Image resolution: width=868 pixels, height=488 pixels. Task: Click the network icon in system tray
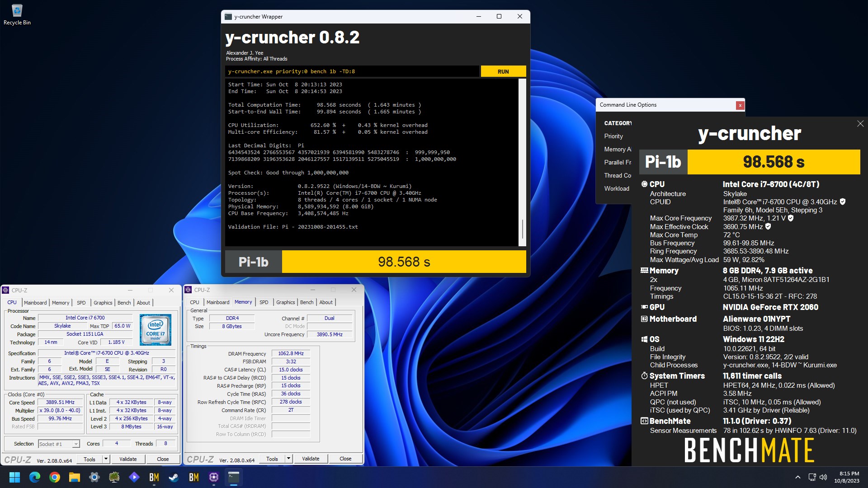pos(812,477)
